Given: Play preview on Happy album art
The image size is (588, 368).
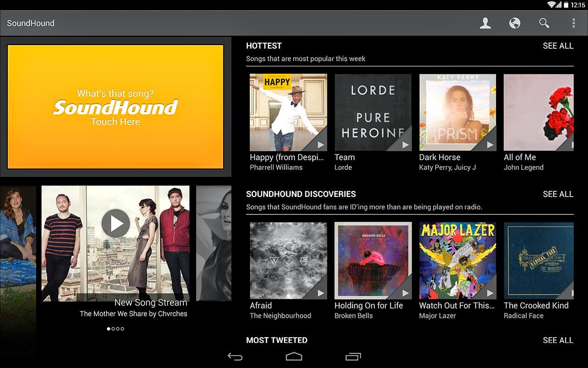Looking at the screenshot, I should click(320, 144).
